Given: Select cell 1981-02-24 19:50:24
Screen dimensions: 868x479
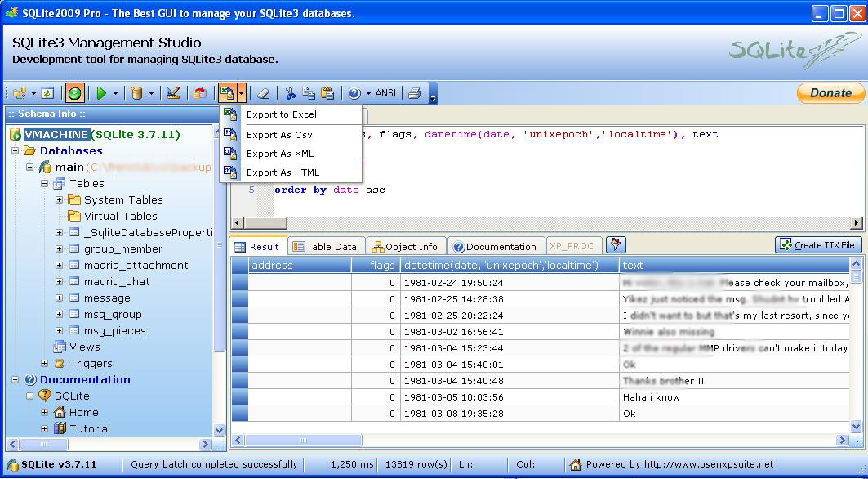Looking at the screenshot, I should 510,283.
